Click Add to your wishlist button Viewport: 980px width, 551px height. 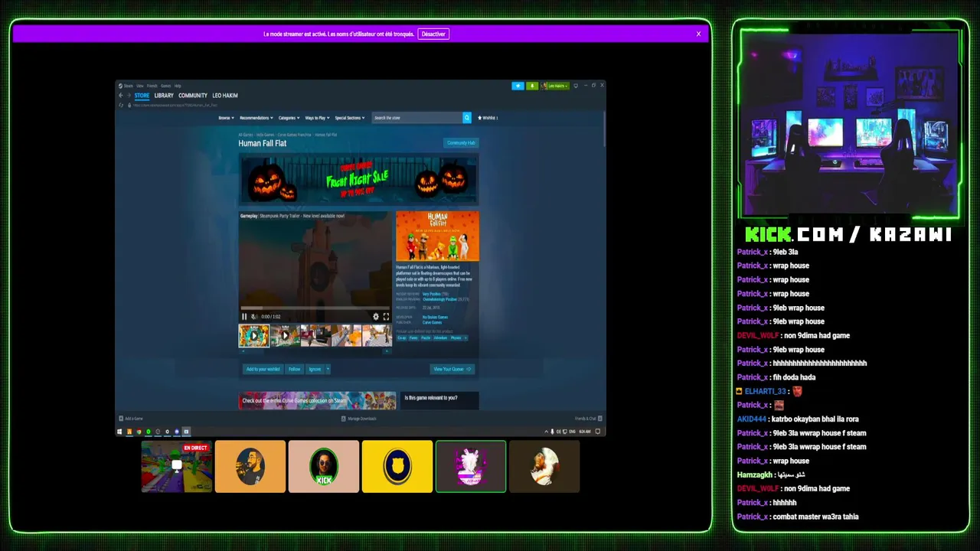point(263,369)
